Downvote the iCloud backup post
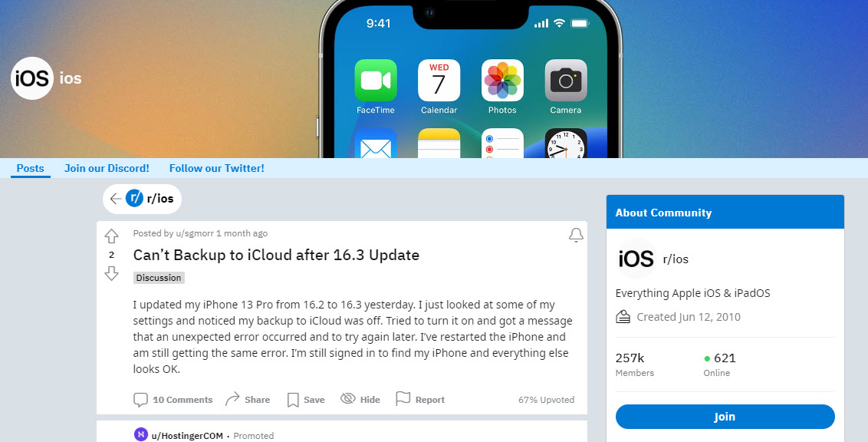Image resolution: width=868 pixels, height=442 pixels. pyautogui.click(x=111, y=273)
